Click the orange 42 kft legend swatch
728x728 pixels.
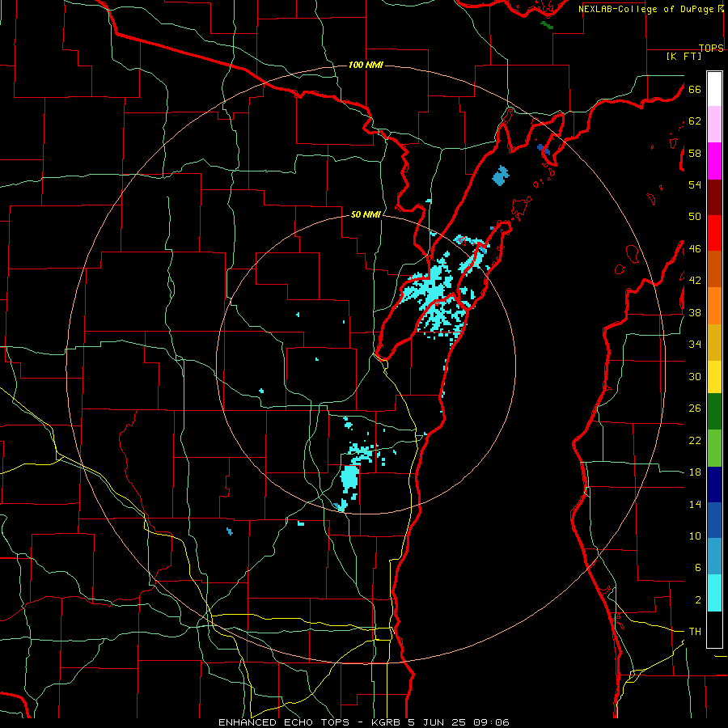coord(714,306)
